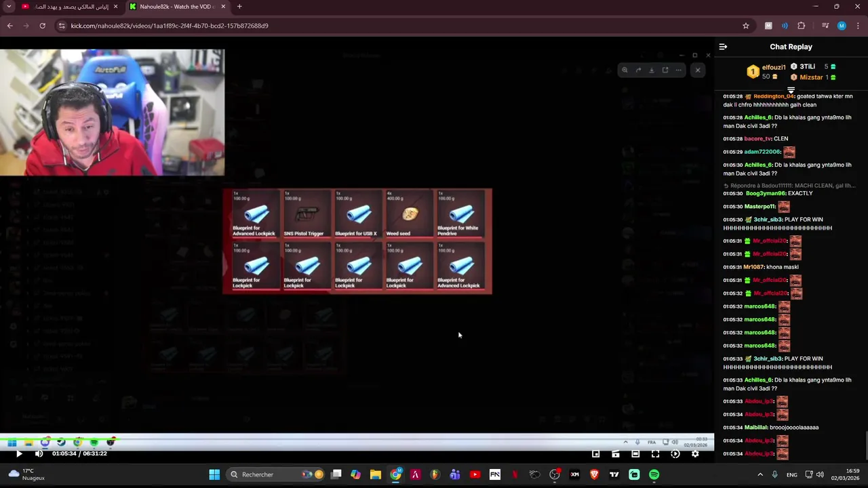Expand the chat leaderboard handle
The image size is (868, 488).
click(x=791, y=90)
